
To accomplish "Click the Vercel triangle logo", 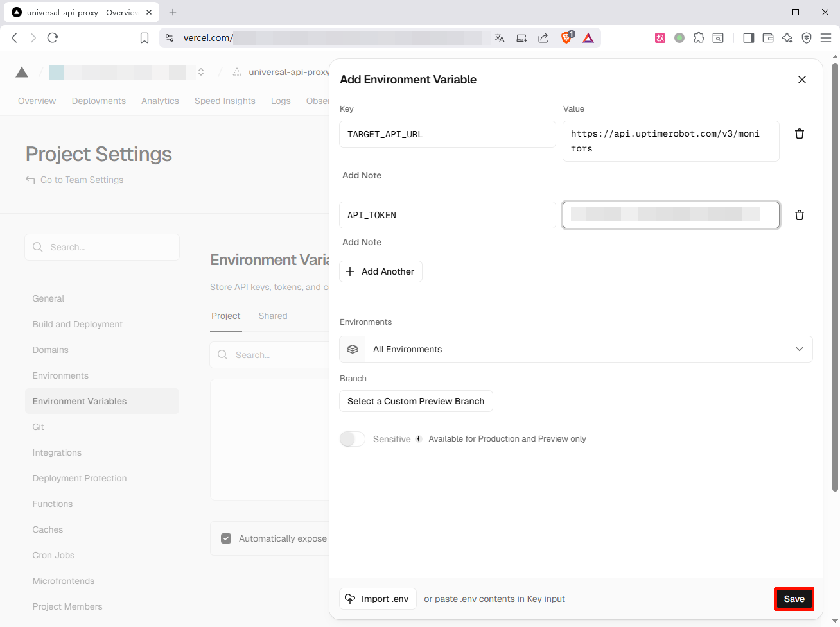I will click(x=22, y=72).
